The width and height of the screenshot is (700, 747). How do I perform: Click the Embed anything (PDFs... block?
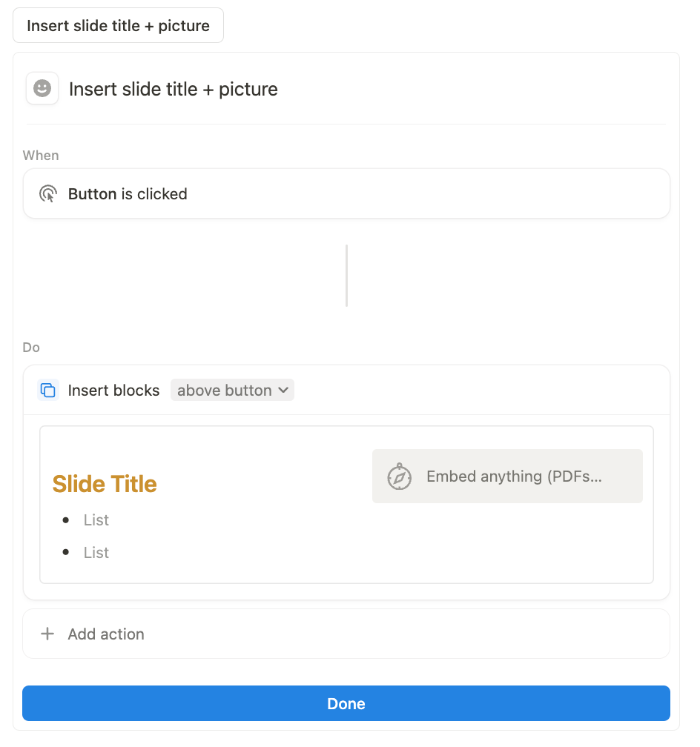pyautogui.click(x=507, y=476)
